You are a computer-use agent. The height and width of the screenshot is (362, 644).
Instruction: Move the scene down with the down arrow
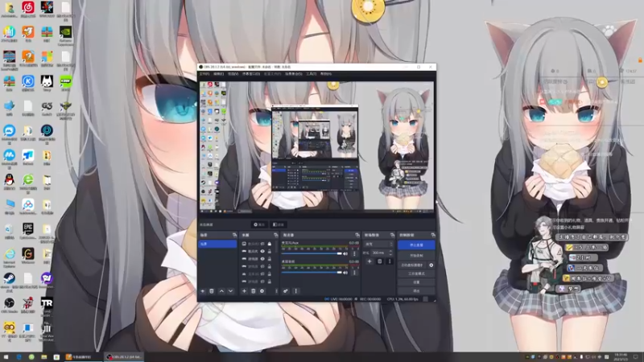[230, 291]
